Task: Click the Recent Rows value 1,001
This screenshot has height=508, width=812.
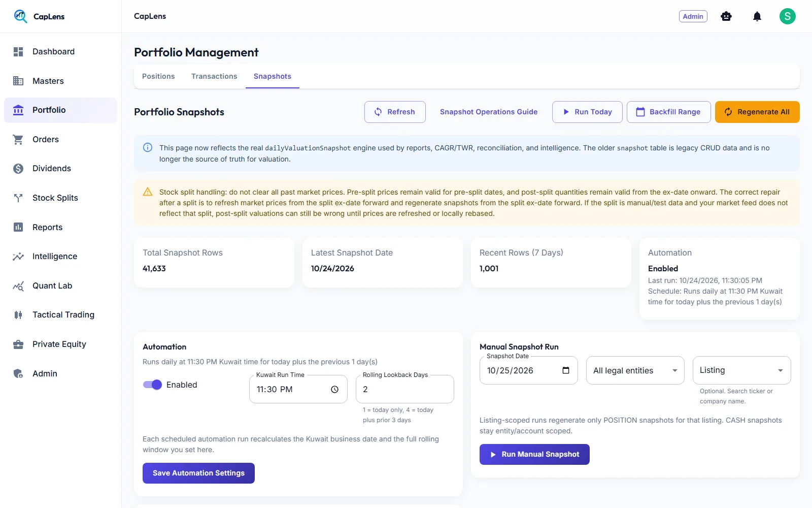Action: click(489, 268)
